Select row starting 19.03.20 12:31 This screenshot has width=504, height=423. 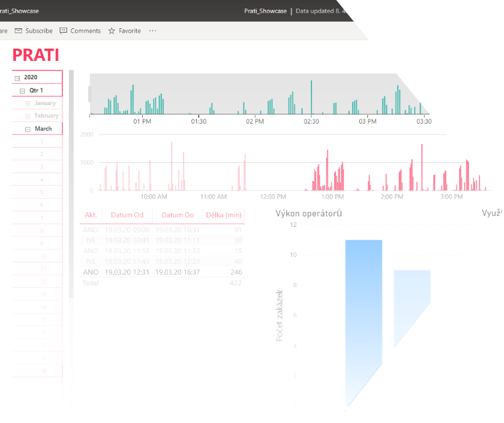[162, 272]
